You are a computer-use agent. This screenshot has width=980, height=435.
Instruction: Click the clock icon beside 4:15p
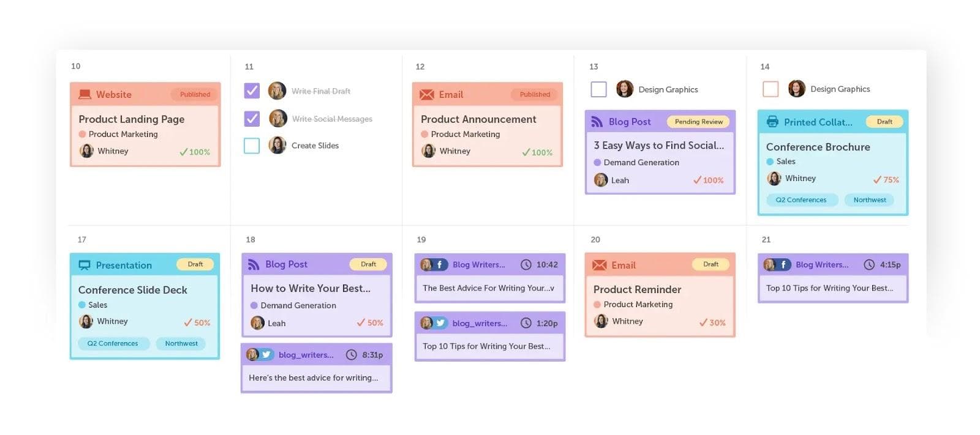click(869, 264)
